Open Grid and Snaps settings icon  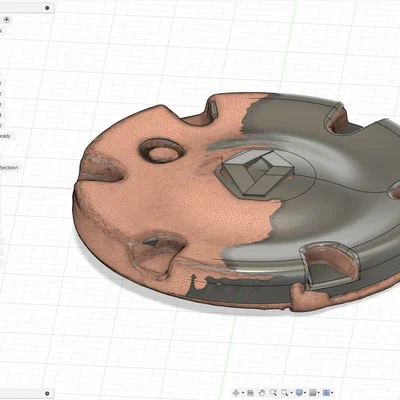(313, 393)
